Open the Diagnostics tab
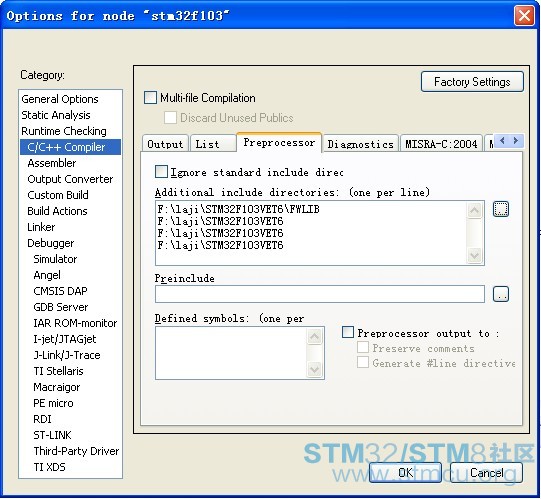The image size is (541, 499). (x=360, y=144)
